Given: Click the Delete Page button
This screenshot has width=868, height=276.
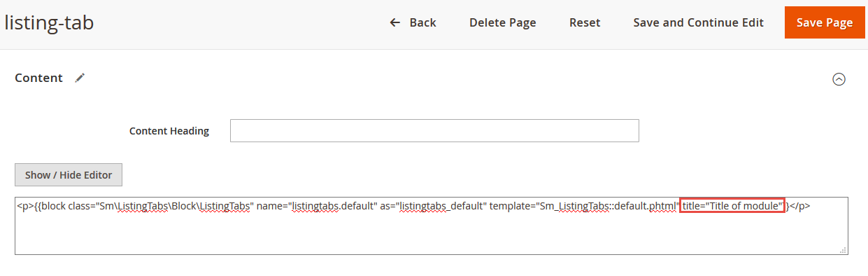Looking at the screenshot, I should tap(502, 22).
